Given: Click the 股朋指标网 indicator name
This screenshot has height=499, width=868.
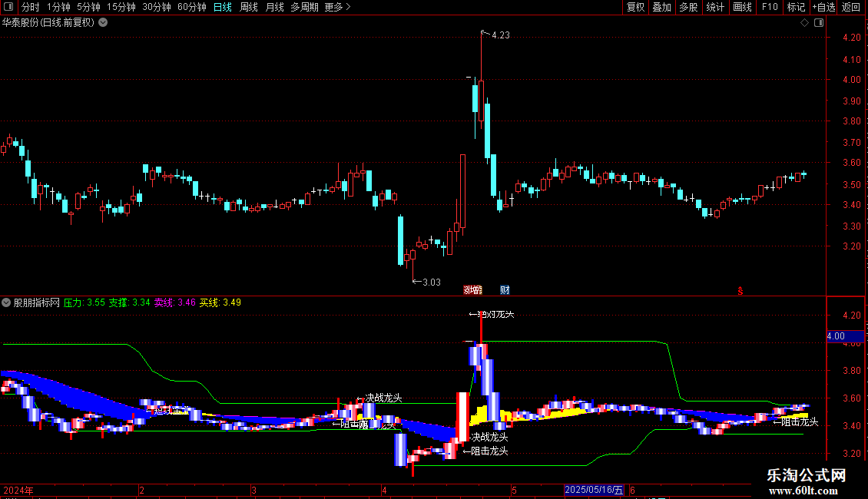Looking at the screenshot, I should (x=37, y=302).
